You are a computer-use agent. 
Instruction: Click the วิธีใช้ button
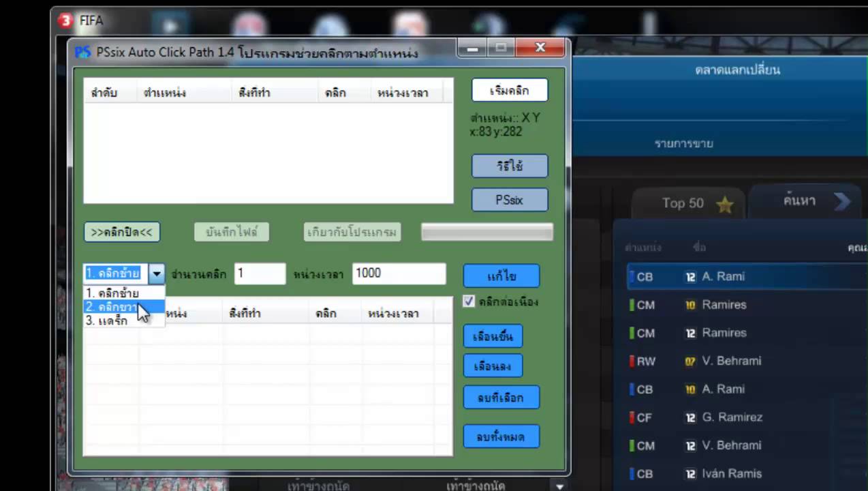pos(510,166)
